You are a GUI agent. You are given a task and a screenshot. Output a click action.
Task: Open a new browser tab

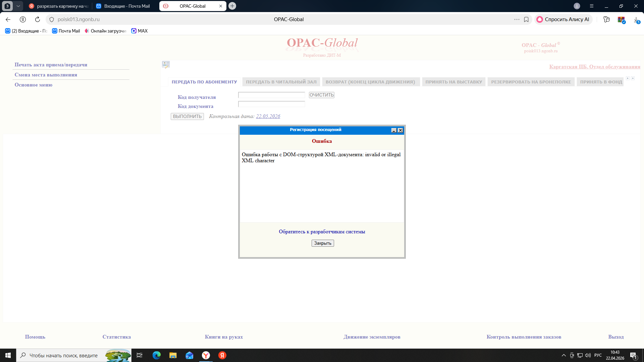232,6
